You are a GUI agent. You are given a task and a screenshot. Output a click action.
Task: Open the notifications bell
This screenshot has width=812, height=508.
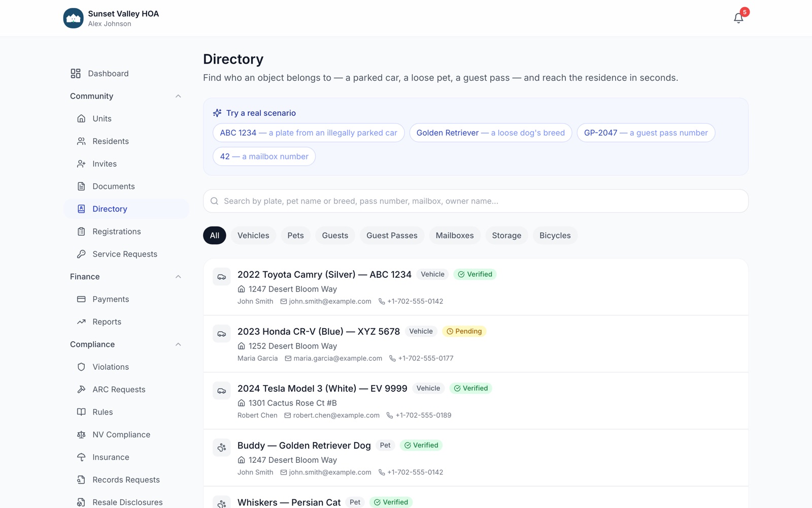[738, 18]
